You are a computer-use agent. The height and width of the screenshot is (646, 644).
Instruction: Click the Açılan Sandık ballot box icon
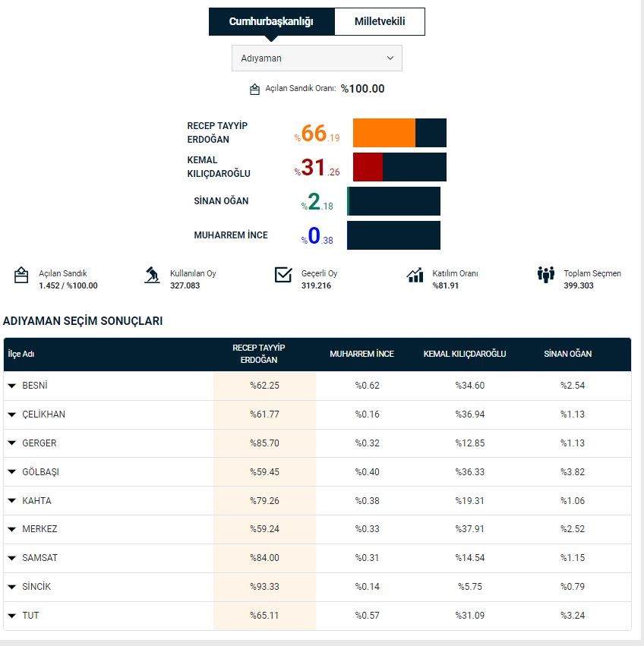pyautogui.click(x=21, y=275)
